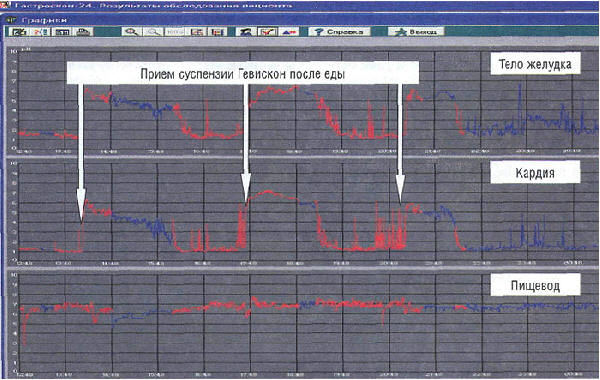Click the doctor figure toolbar icon
600x380 pixels.
246,32
